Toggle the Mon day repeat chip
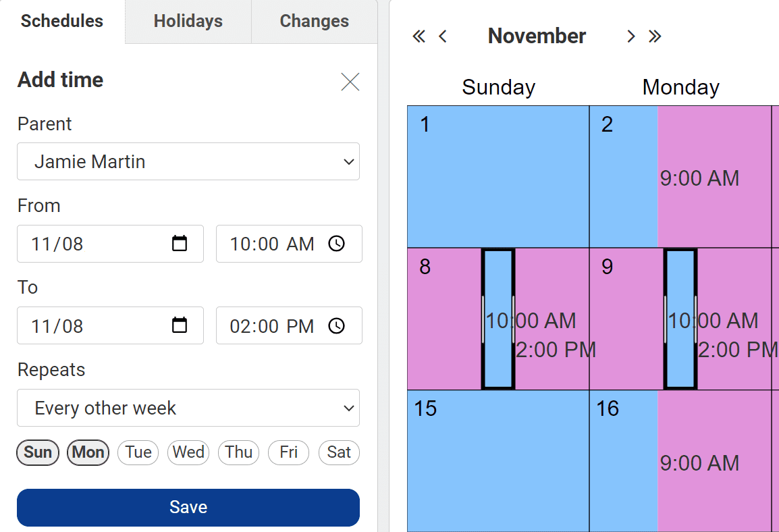 pyautogui.click(x=88, y=452)
